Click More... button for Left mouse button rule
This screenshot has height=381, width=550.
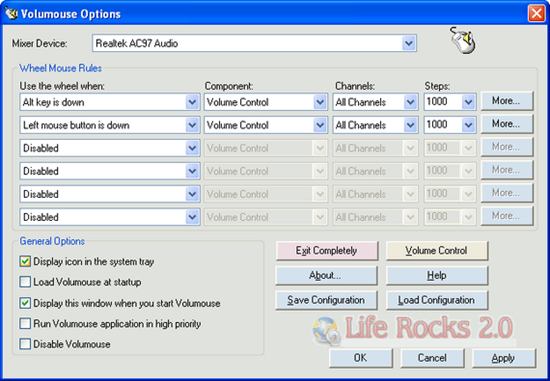click(507, 124)
